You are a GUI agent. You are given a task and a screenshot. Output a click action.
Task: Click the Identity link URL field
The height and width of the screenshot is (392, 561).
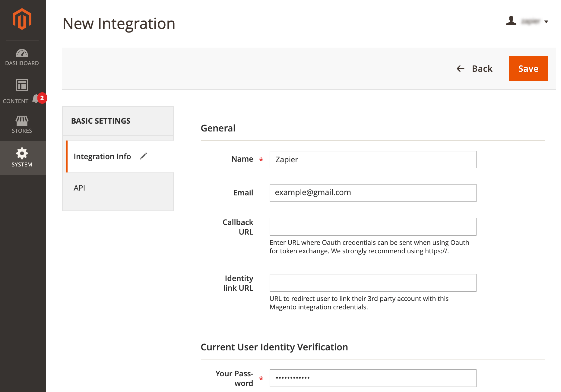tap(373, 283)
